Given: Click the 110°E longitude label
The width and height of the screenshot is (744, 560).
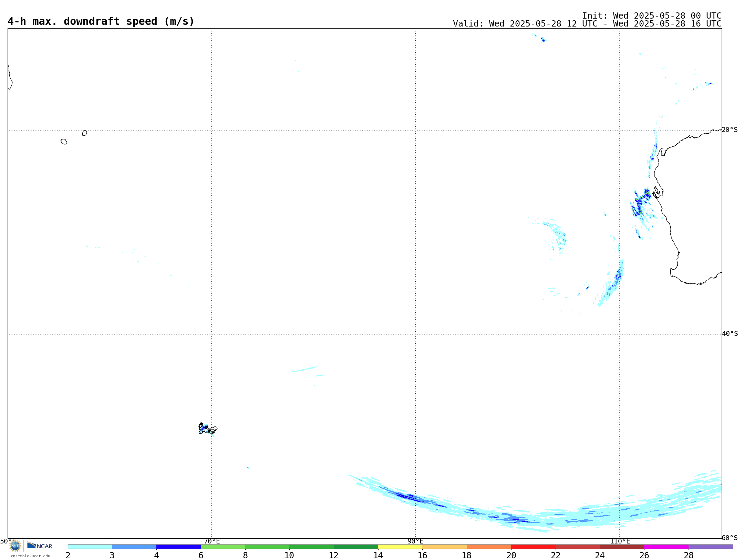Looking at the screenshot, I should pos(620,541).
